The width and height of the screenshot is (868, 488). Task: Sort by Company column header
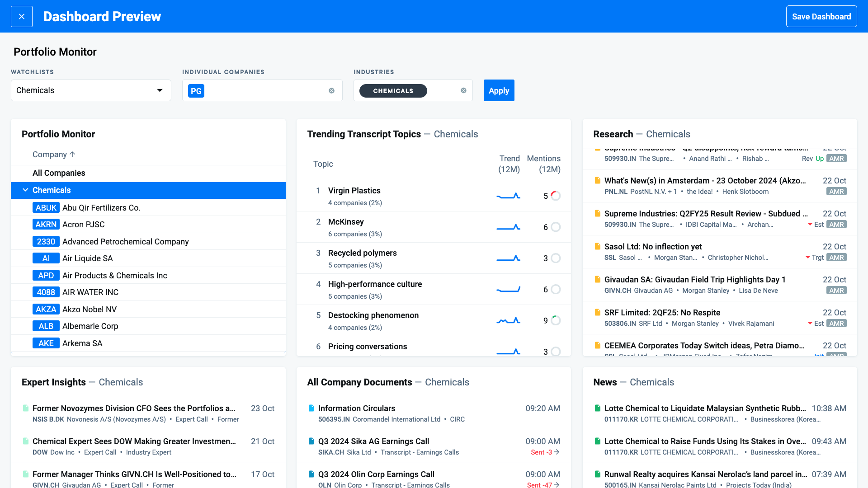(x=54, y=155)
